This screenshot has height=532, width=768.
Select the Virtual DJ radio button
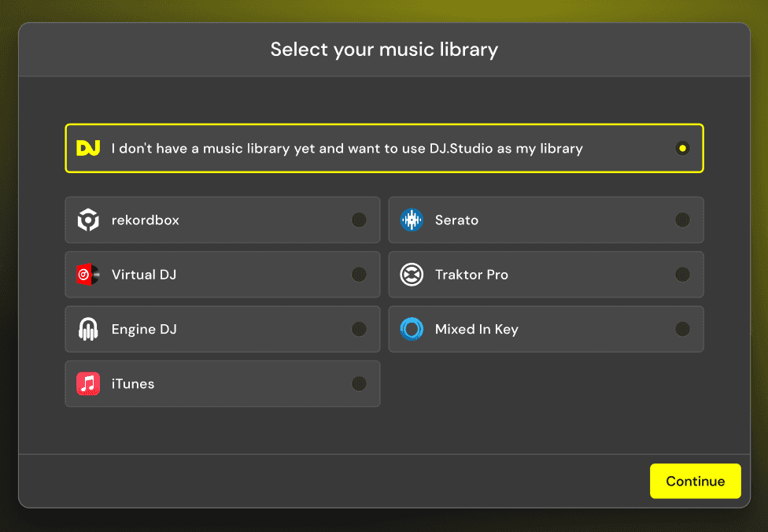tap(359, 275)
